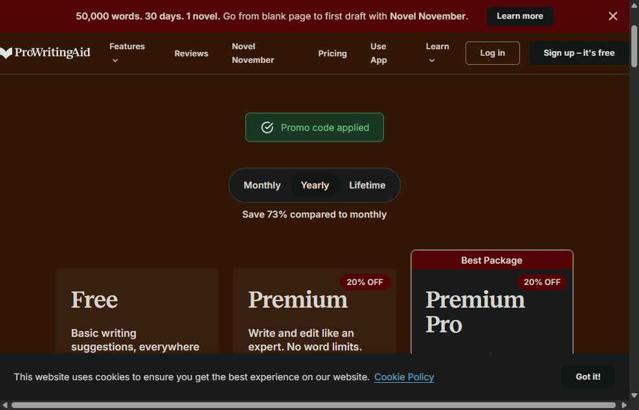This screenshot has height=410, width=639.
Task: Click the scroll down arrow
Action: click(634, 395)
